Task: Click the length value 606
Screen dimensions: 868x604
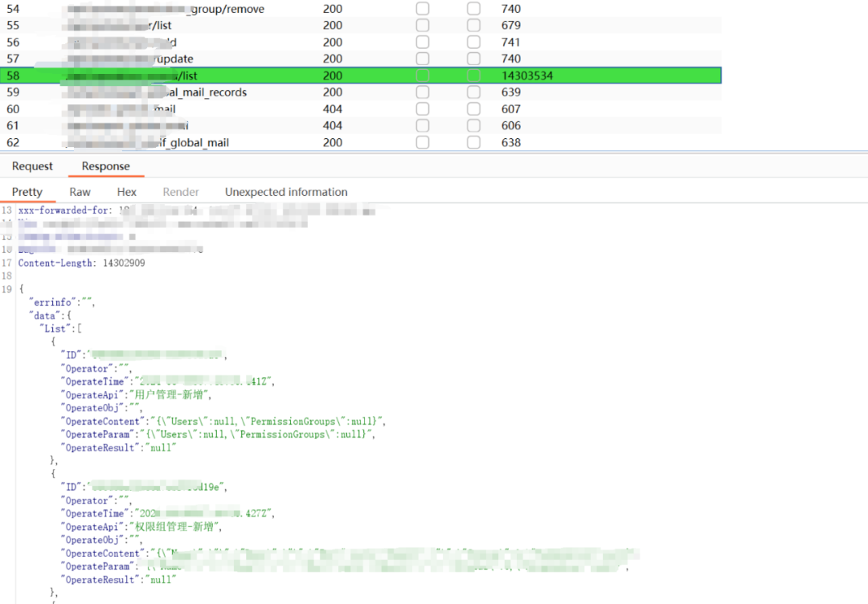Action: [511, 125]
